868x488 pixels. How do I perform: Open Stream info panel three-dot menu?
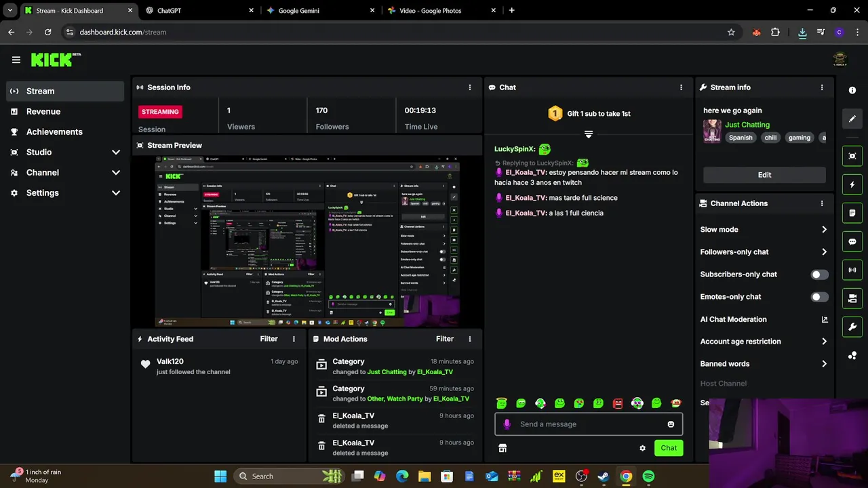[x=822, y=87]
